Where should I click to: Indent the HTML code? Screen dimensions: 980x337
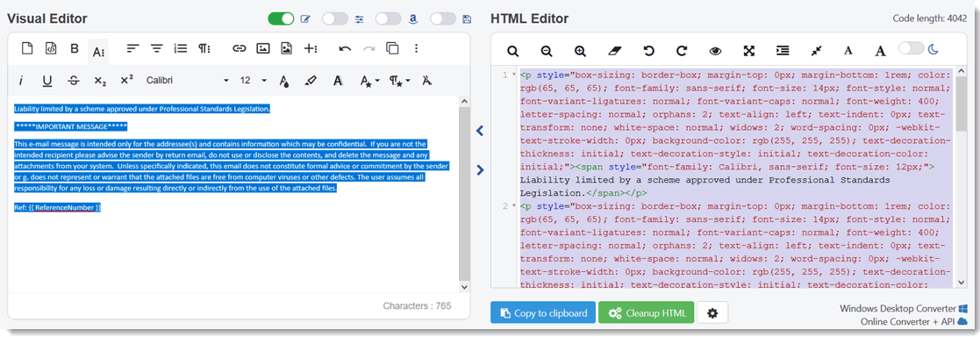(x=783, y=51)
